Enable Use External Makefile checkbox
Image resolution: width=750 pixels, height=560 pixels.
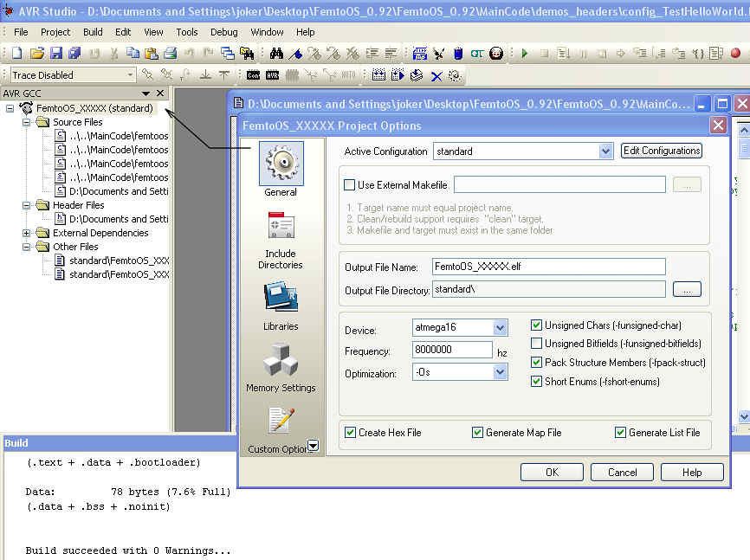click(350, 184)
